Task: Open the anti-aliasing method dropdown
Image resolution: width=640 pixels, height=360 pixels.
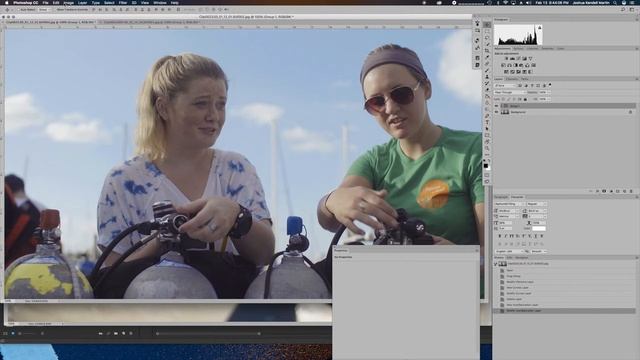Action: (x=539, y=251)
